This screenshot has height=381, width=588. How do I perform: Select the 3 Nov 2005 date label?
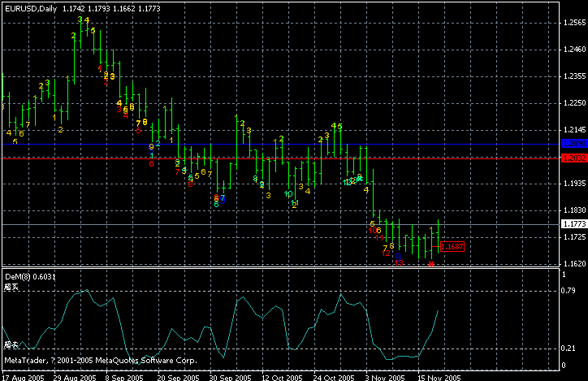385,377
